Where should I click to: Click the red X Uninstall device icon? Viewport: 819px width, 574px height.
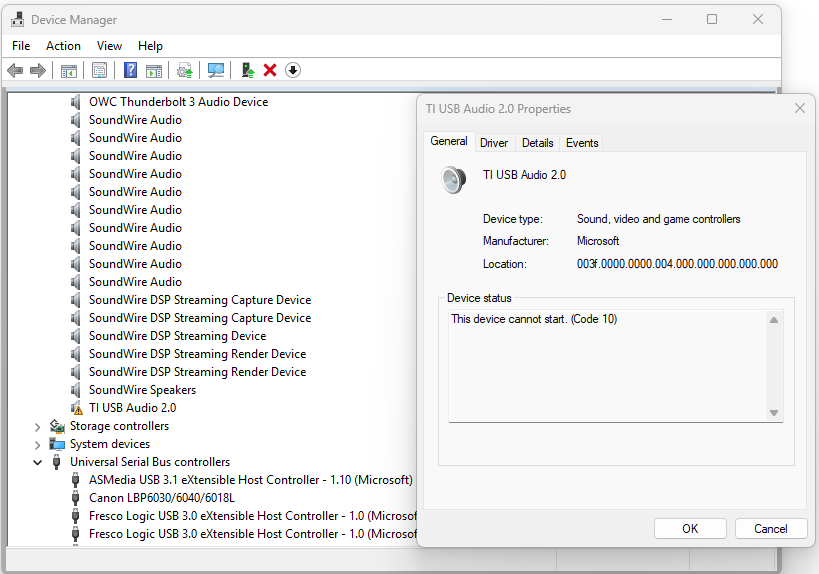coord(270,70)
